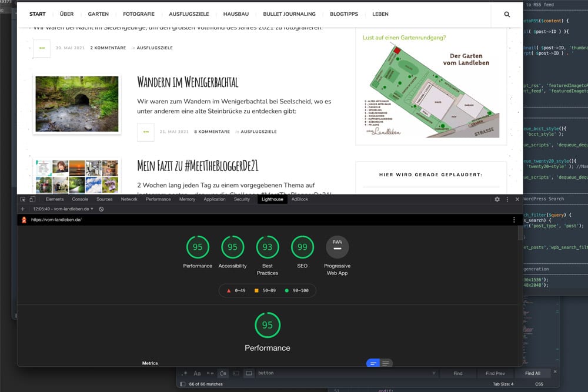Toggle case sensitive Aa option
Image resolution: width=588 pixels, height=392 pixels.
(x=197, y=373)
